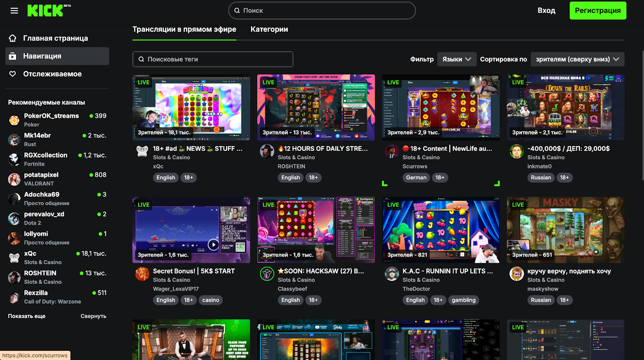Click the play button on Wager_LexaVIP17 thumbnail
The width and height of the screenshot is (644, 360).
[213, 244]
